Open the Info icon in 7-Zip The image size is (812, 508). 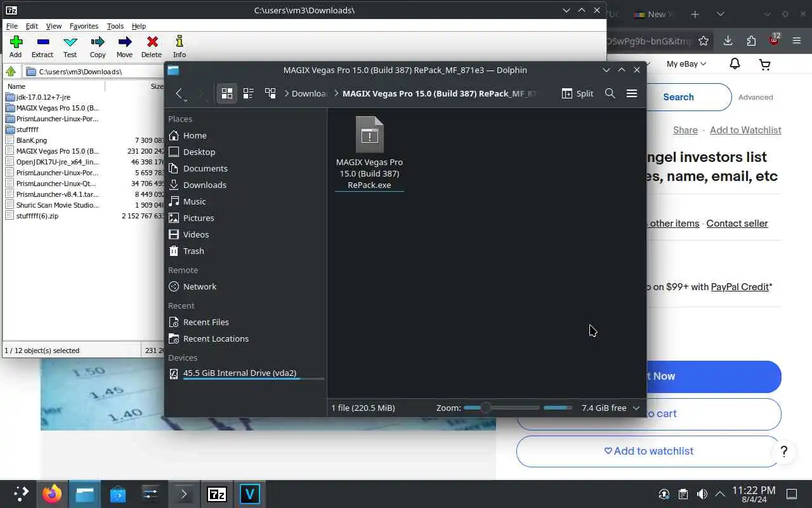coord(180,47)
